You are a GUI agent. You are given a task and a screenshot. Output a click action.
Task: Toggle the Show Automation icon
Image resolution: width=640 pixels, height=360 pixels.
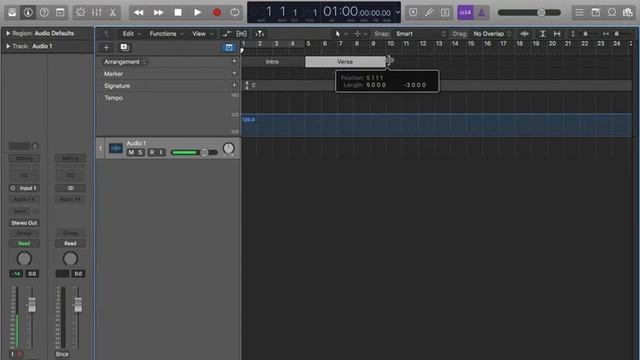(x=227, y=34)
